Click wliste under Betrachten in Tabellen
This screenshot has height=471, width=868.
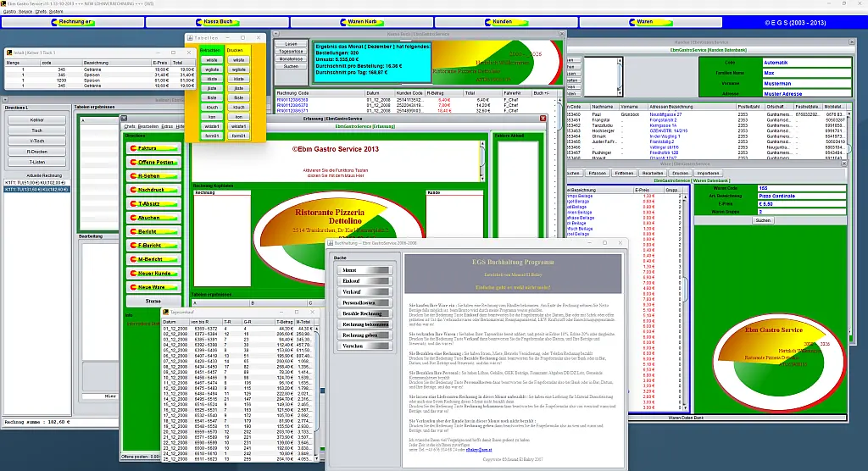tap(212, 60)
